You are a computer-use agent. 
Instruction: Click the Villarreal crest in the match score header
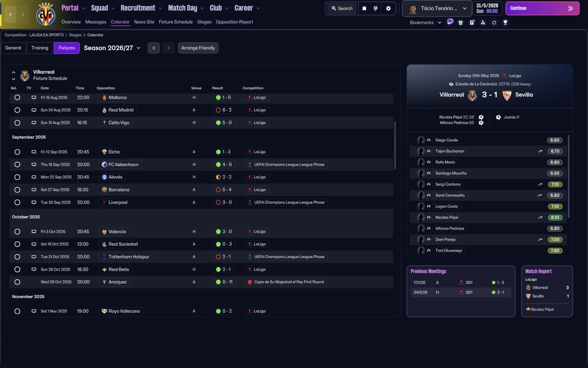coord(472,95)
